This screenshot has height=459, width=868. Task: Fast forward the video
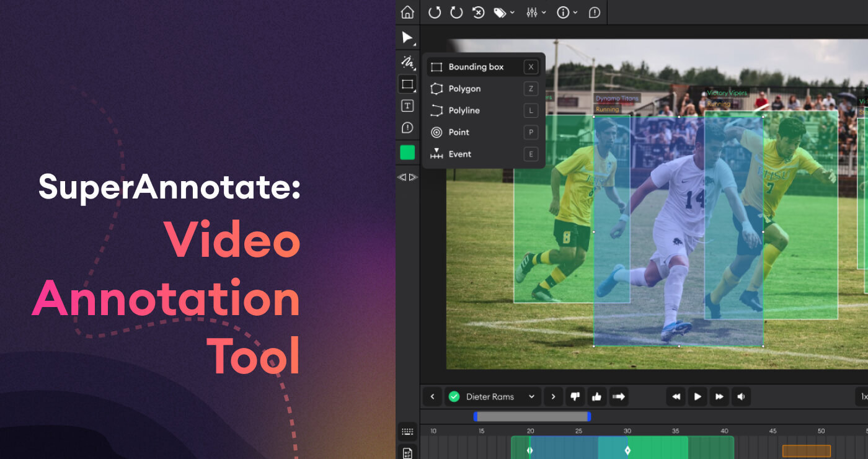[x=719, y=396]
